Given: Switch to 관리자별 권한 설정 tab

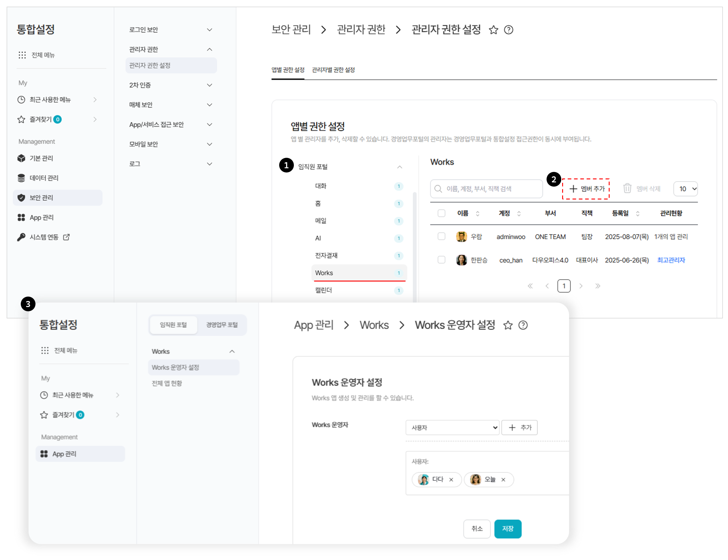Looking at the screenshot, I should pos(333,70).
